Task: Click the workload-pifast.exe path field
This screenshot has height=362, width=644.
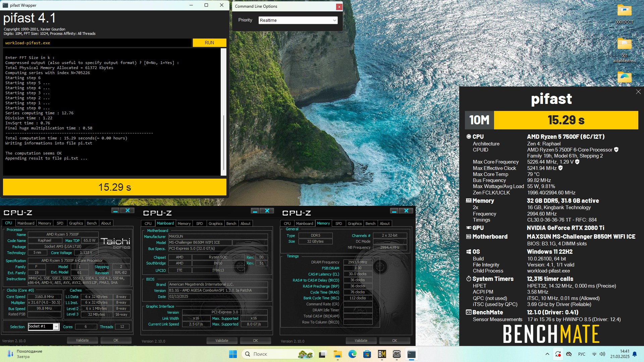Action: [x=97, y=43]
